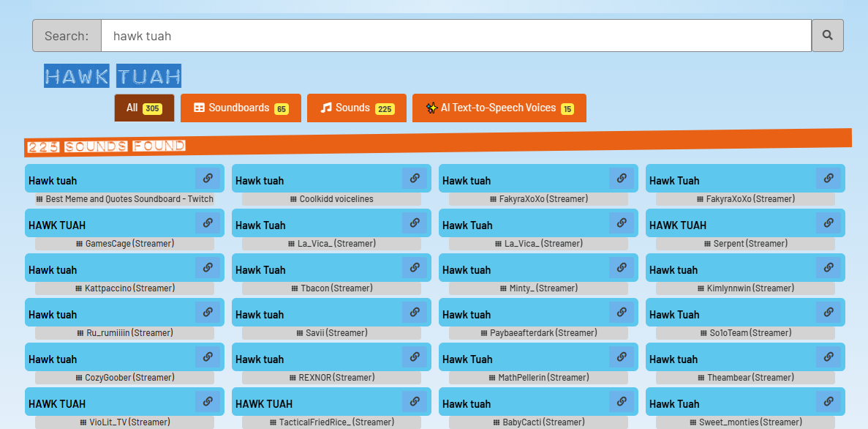
Task: Open Best Meme and Quotes Soundboard link
Action: [125, 199]
